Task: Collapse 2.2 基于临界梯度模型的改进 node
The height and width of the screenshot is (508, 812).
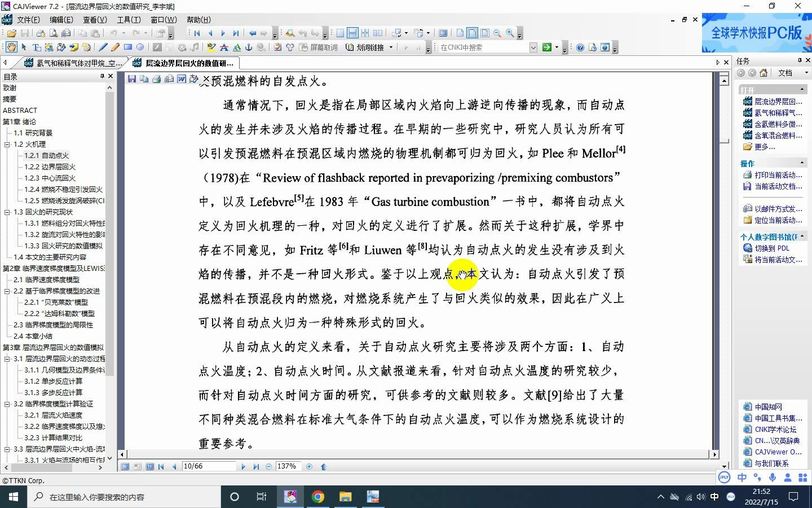Action: point(7,291)
